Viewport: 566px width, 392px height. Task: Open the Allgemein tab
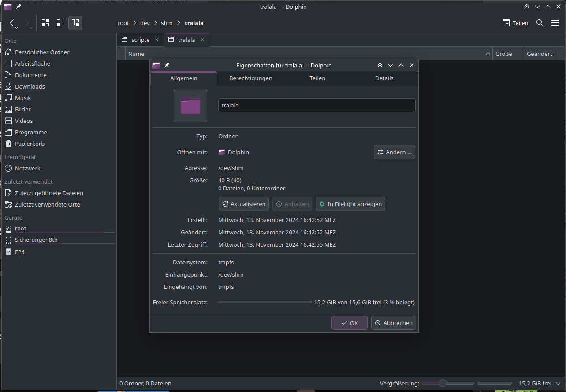point(184,78)
